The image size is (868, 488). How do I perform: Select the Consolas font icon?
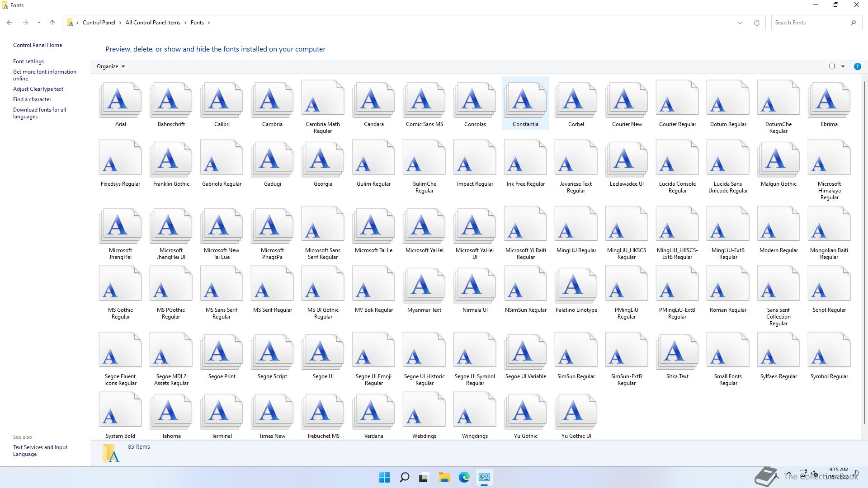click(475, 99)
